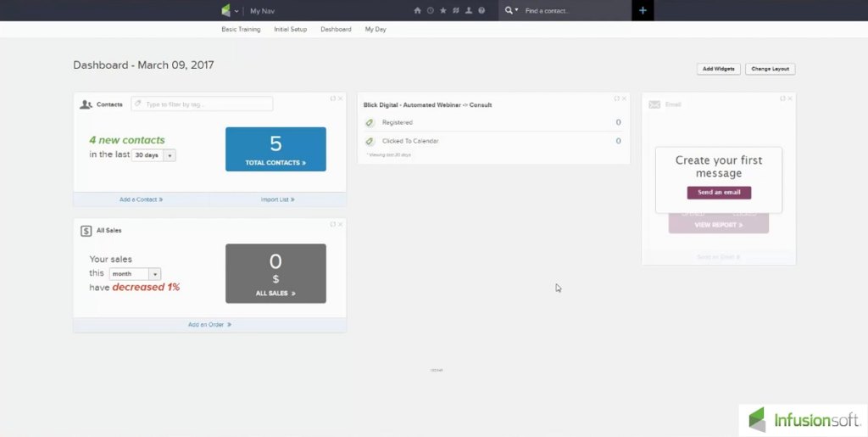
Task: Click the gray All Sales tile
Action: click(x=275, y=273)
